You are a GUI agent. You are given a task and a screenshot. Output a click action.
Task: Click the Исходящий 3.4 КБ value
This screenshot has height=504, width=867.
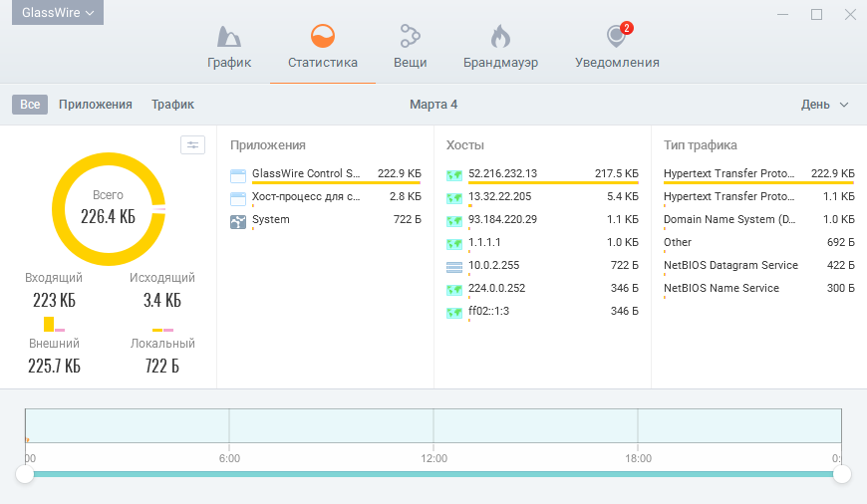point(162,301)
